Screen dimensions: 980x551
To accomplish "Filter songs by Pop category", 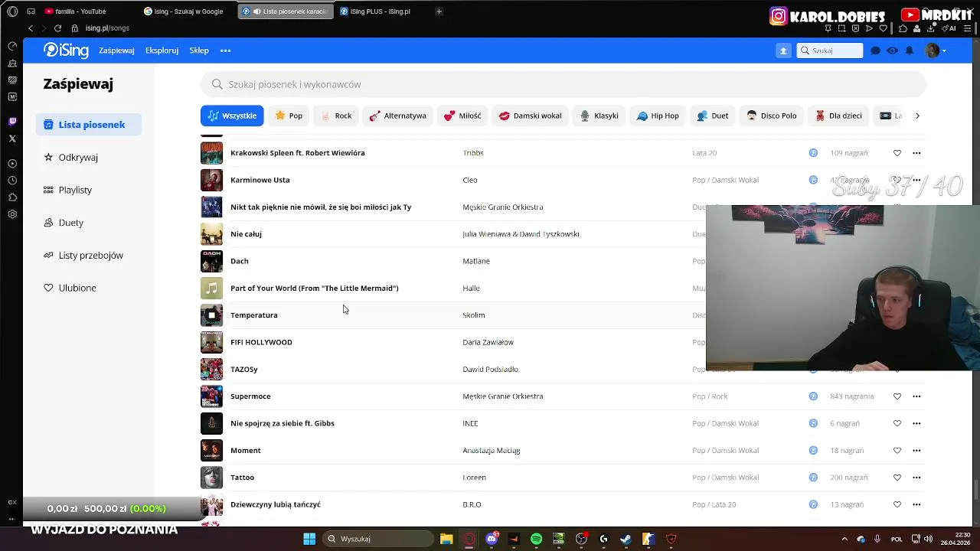I will point(289,116).
